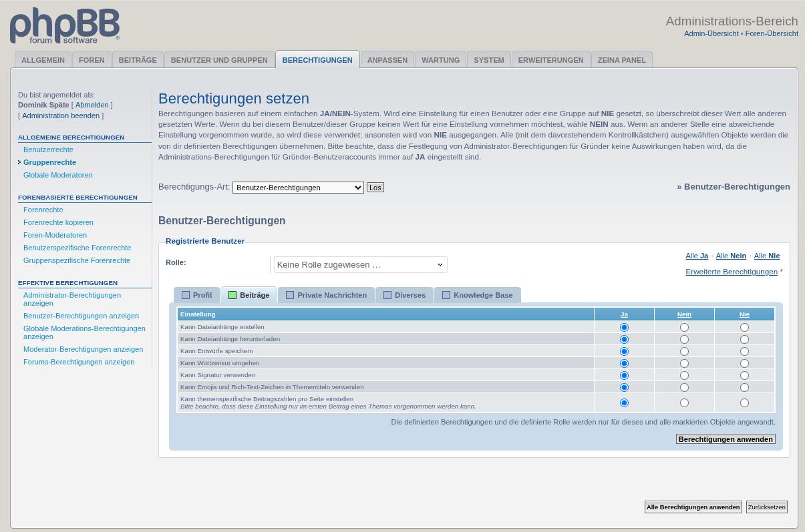The height and width of the screenshot is (532, 805).
Task: Click the Profil tab status square icon
Action: click(x=186, y=295)
